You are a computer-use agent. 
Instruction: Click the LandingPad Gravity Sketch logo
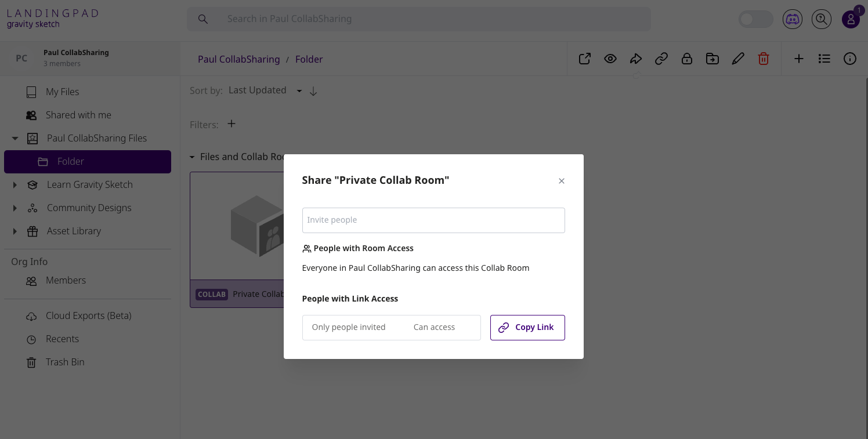(x=53, y=18)
